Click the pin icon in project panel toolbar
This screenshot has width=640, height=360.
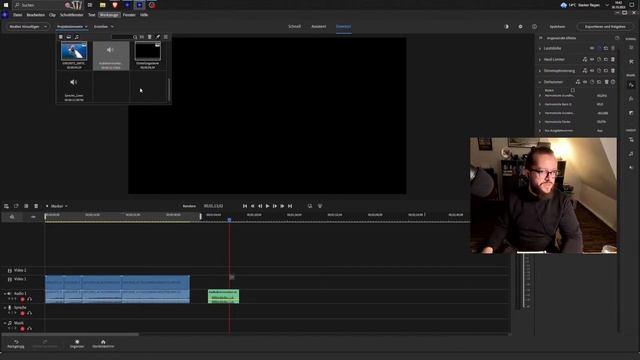(x=158, y=37)
